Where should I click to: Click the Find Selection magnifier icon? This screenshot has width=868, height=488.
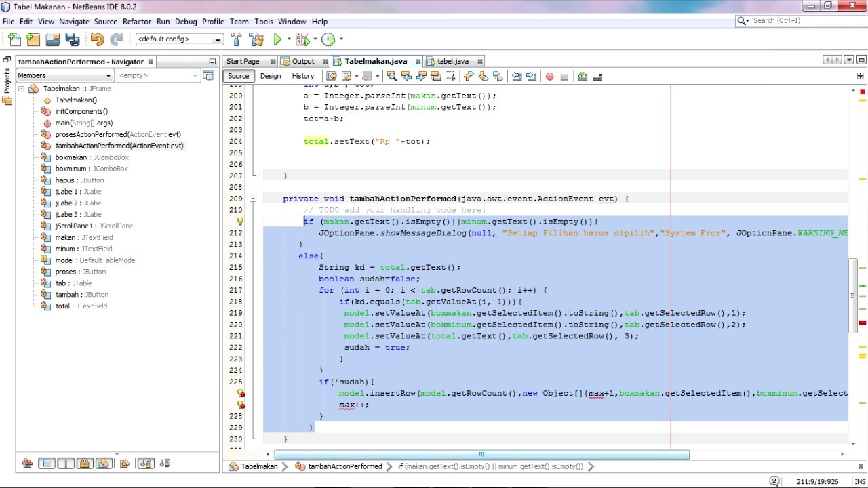391,76
